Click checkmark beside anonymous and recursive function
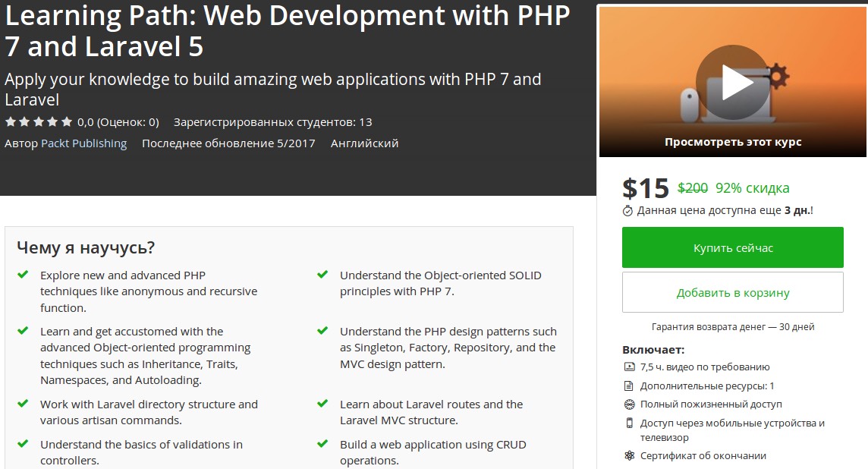The image size is (868, 469). 23,275
